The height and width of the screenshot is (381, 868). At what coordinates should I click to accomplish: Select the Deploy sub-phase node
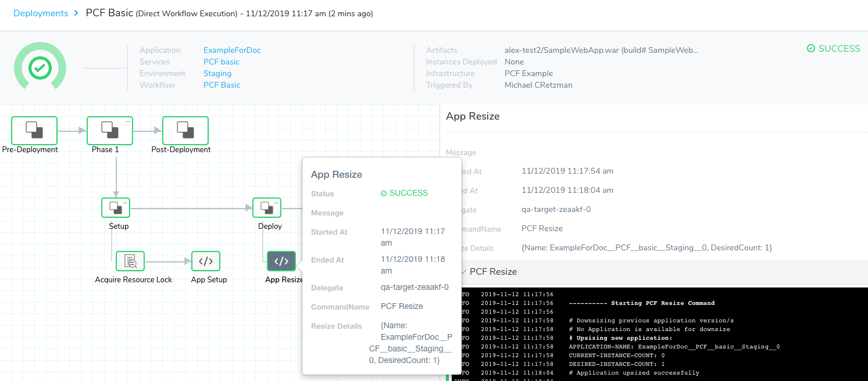pyautogui.click(x=267, y=208)
